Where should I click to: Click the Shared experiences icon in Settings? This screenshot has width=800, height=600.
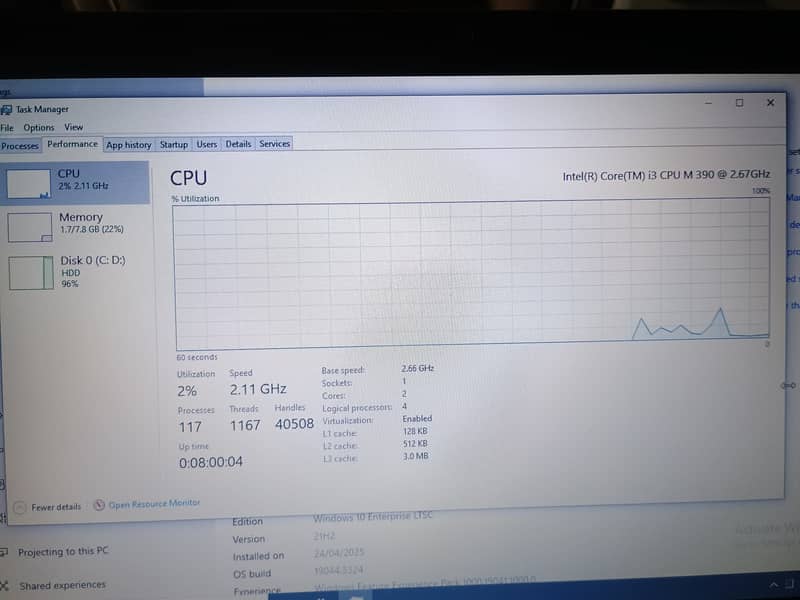pyautogui.click(x=4, y=586)
